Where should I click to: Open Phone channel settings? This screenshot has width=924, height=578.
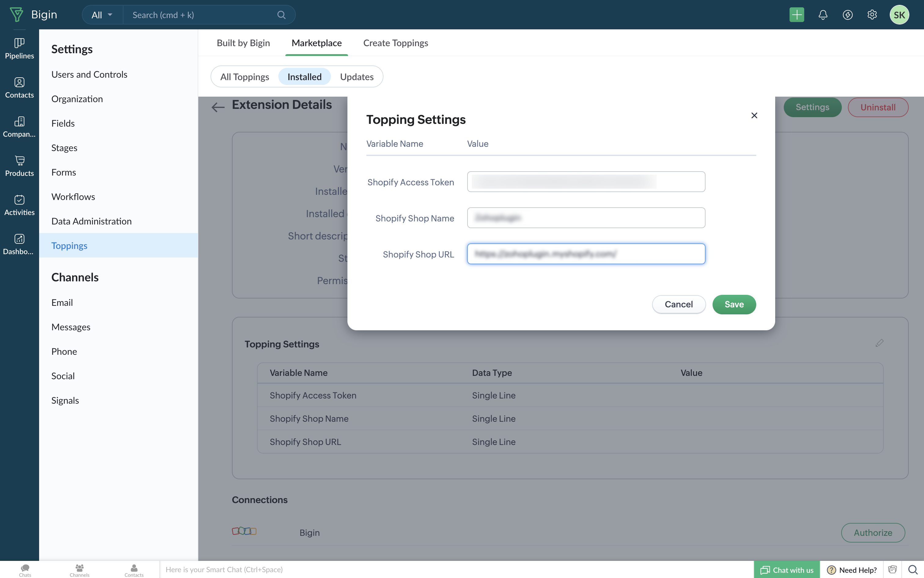click(x=118, y=351)
